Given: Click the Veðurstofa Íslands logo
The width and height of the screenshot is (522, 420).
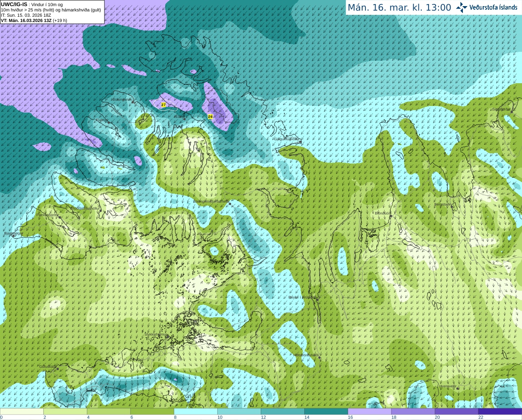Looking at the screenshot, I should coord(487,7).
